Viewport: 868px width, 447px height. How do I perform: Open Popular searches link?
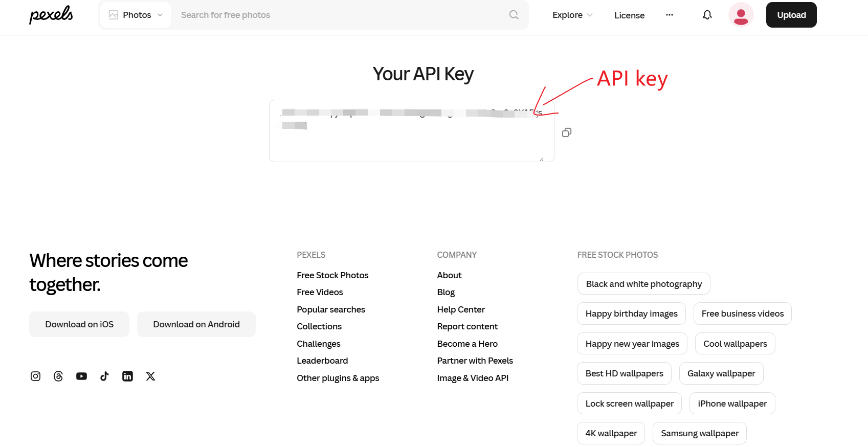[331, 309]
